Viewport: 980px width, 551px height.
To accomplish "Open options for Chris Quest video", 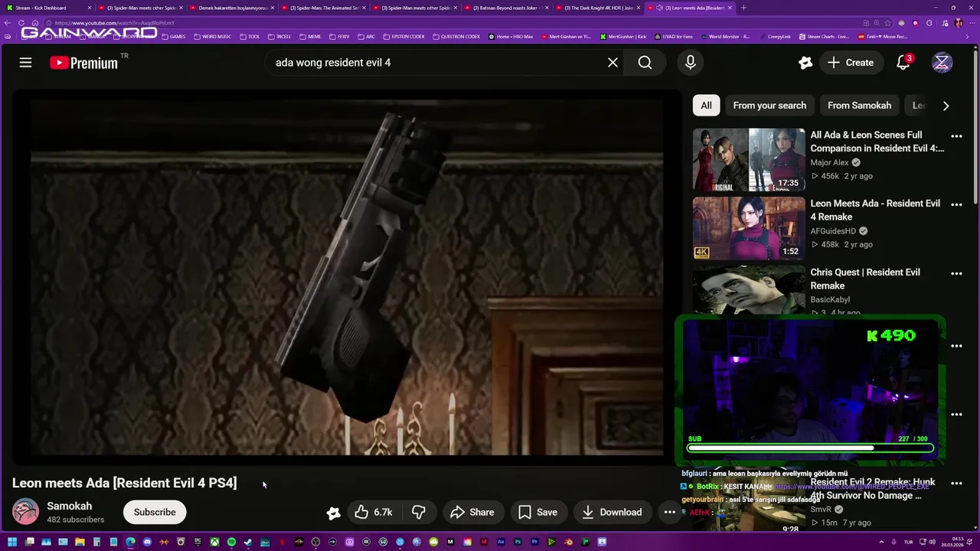I will [x=956, y=273].
